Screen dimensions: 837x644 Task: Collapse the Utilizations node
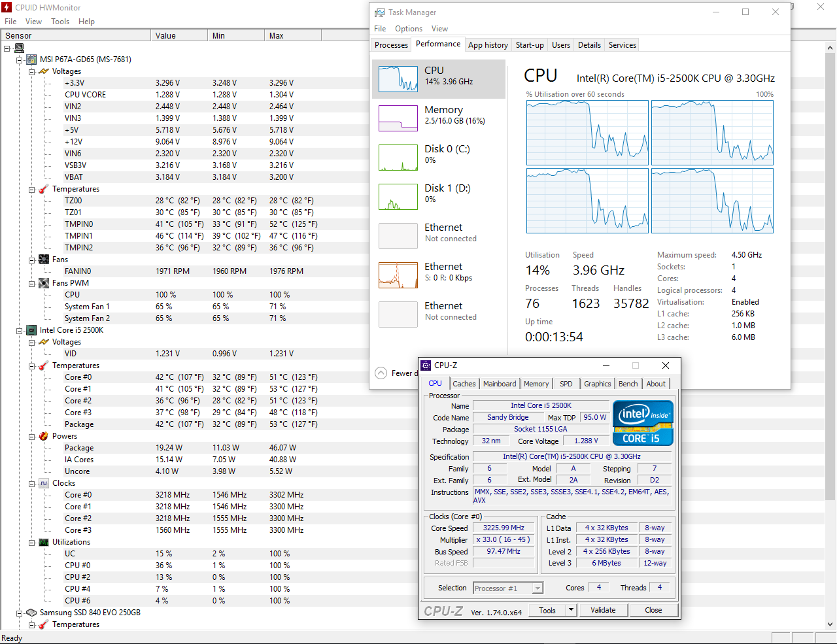pyautogui.click(x=32, y=542)
